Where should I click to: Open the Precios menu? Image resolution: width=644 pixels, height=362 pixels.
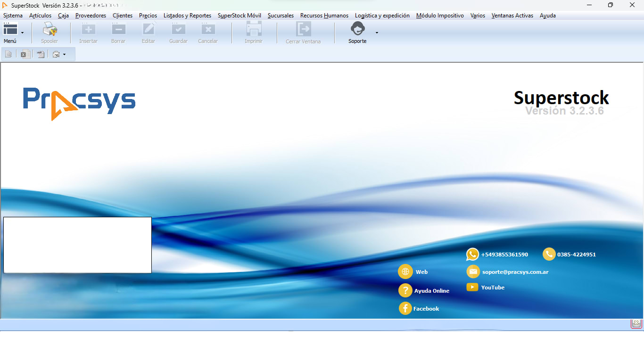click(148, 16)
